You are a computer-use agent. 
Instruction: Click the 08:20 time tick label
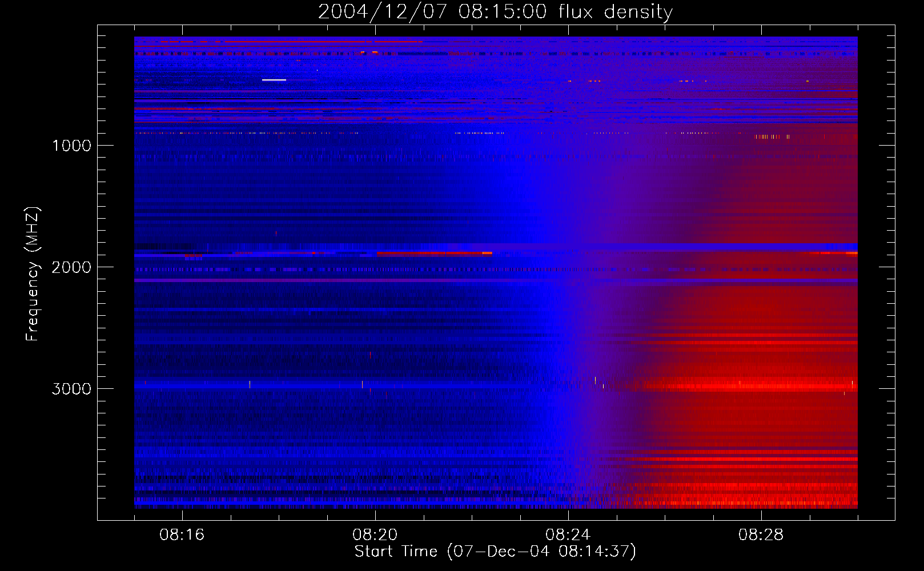coord(375,535)
